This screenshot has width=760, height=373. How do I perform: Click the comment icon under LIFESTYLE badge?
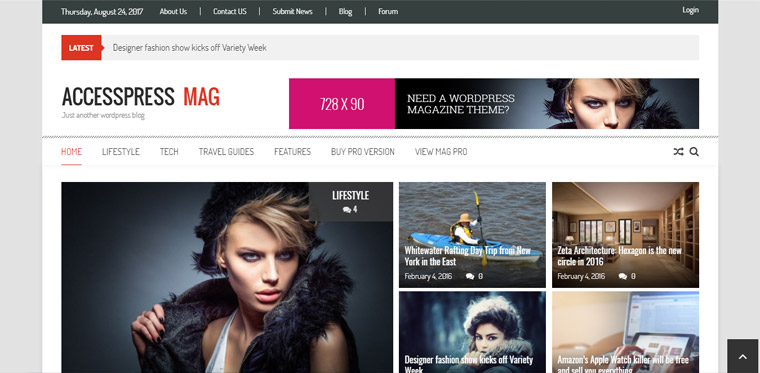tap(347, 210)
